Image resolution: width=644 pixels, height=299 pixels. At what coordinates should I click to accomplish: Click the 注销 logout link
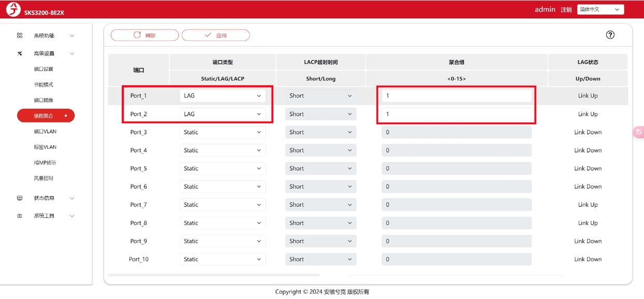coord(566,9)
